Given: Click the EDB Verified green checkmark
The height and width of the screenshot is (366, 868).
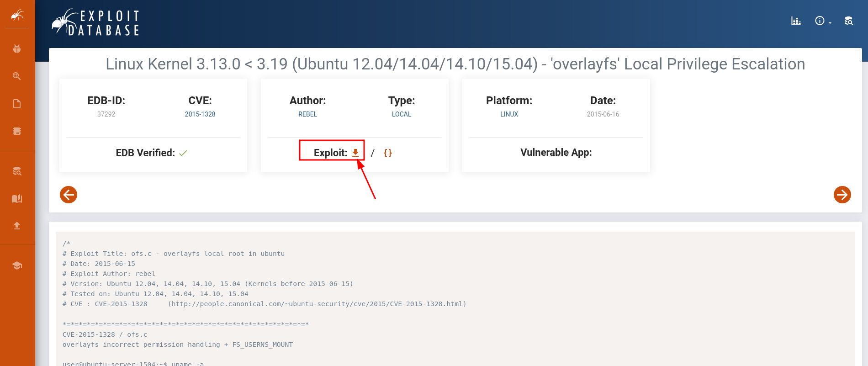Looking at the screenshot, I should point(183,153).
